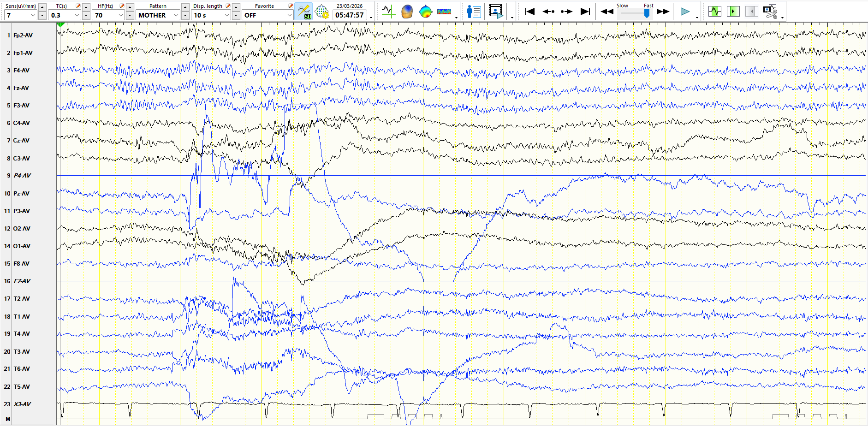Click the green play-marker icon
Image resolution: width=868 pixels, height=427 pixels.
click(733, 11)
